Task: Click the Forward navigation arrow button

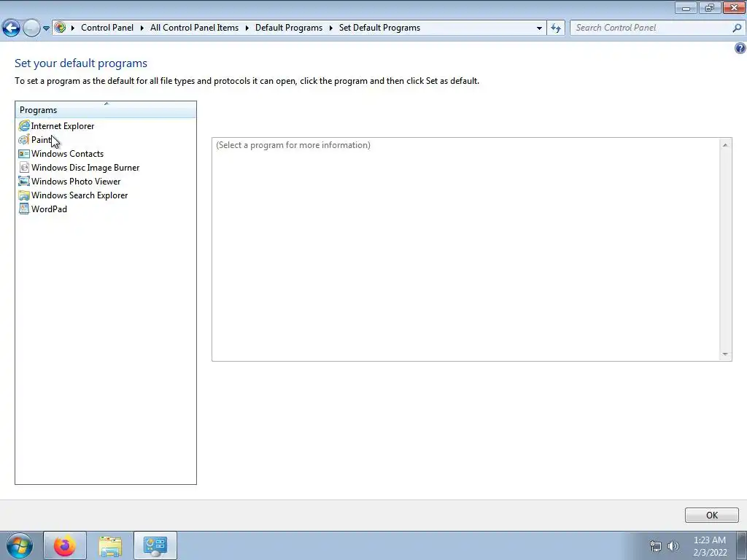Action: click(31, 28)
